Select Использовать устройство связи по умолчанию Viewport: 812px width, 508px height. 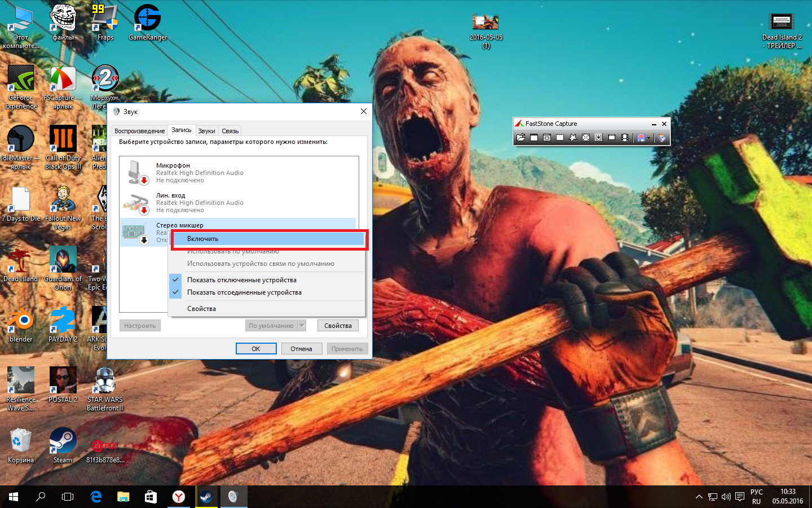click(267, 264)
